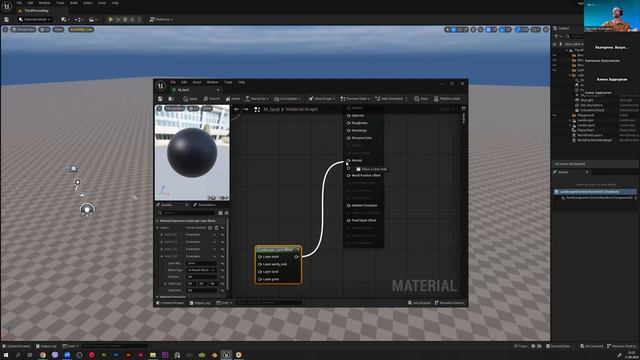Go forward in material graph navigation
Viewport: 640px width, 360px height.
[246, 109]
